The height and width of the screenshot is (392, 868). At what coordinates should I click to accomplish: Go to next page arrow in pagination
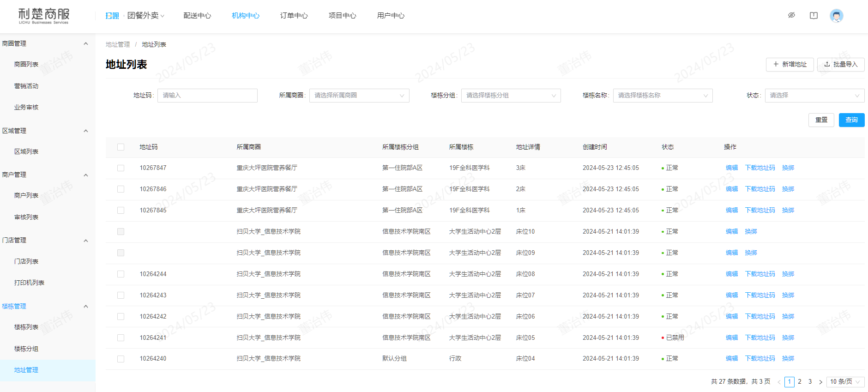tap(820, 382)
